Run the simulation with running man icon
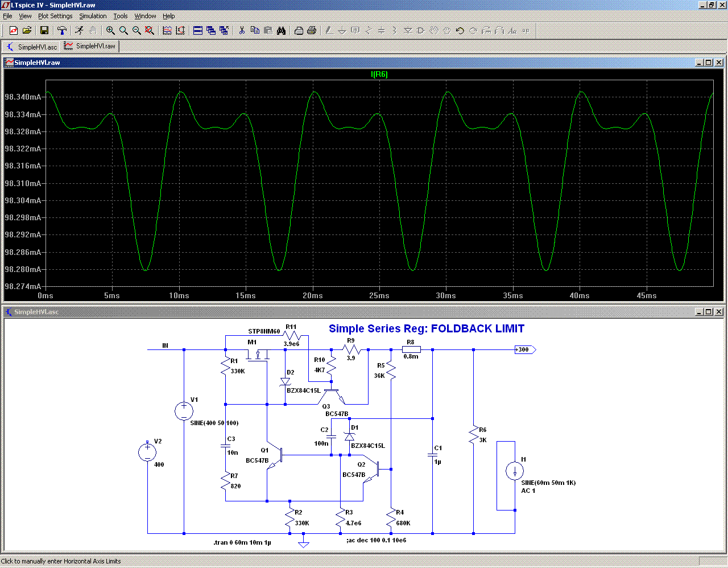 (x=79, y=30)
